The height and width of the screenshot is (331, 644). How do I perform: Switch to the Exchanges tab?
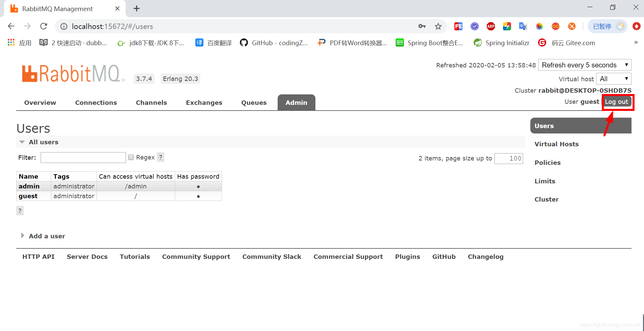click(204, 103)
